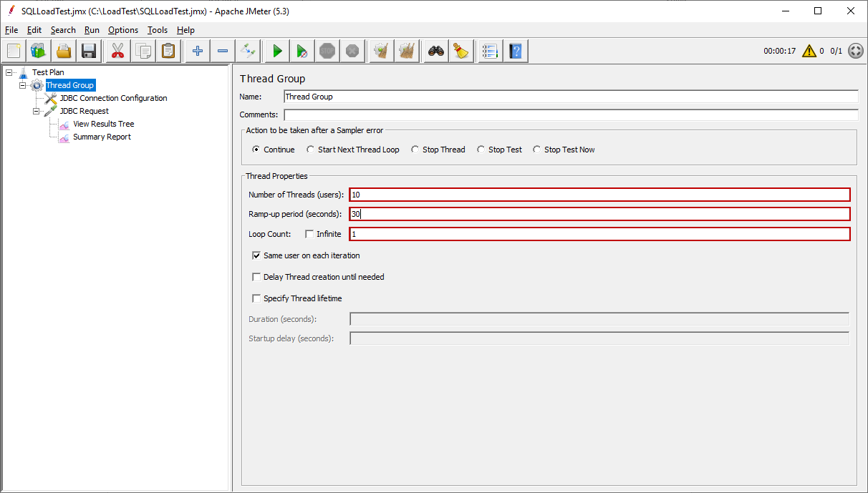
Task: Open the Help menu
Action: click(185, 30)
